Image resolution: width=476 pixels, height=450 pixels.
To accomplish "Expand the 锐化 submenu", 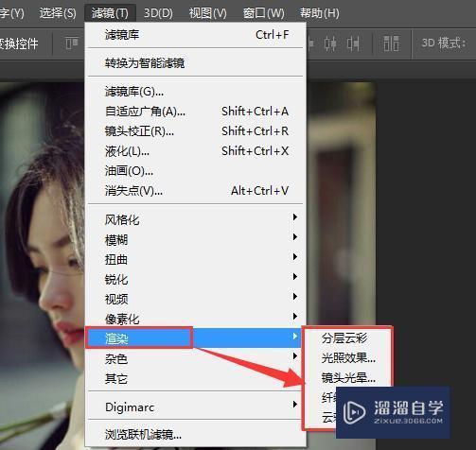I will (196, 279).
